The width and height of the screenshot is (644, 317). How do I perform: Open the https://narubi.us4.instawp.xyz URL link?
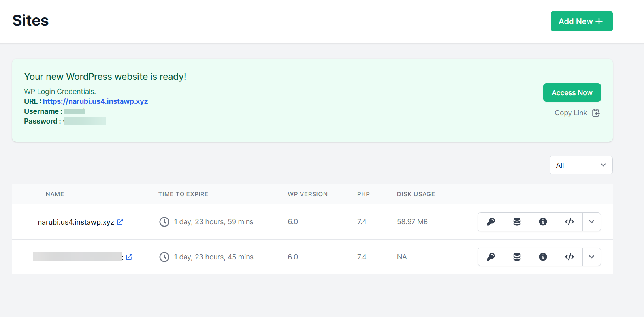95,101
